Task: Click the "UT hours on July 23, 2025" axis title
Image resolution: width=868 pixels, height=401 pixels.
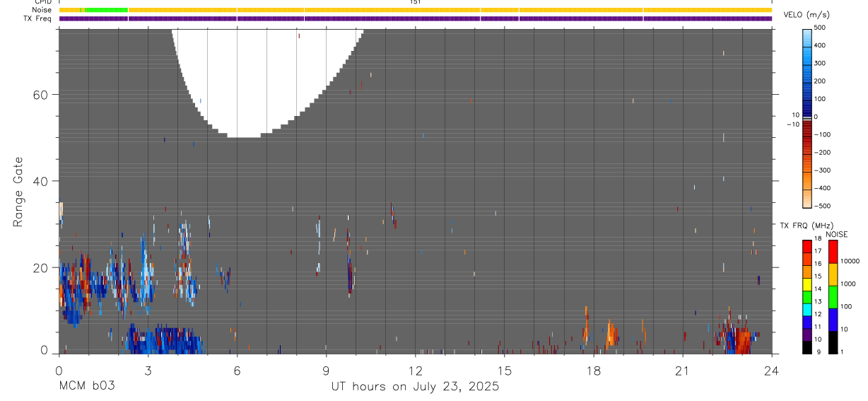Action: (415, 387)
